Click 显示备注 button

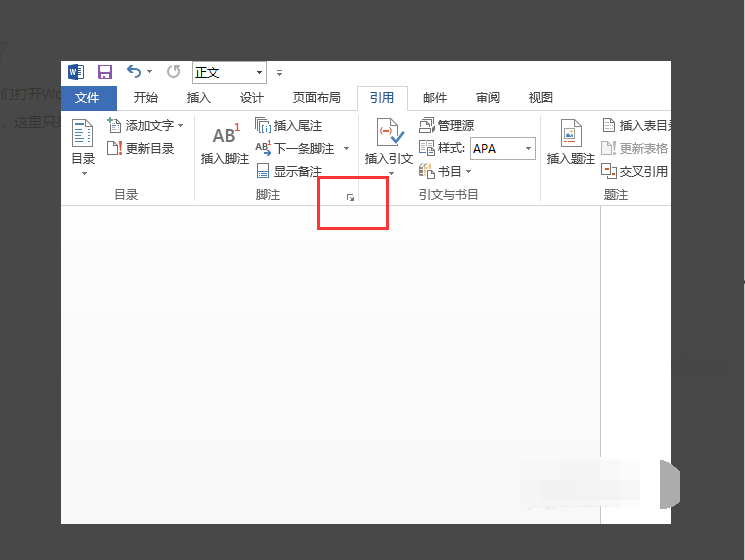tap(289, 171)
